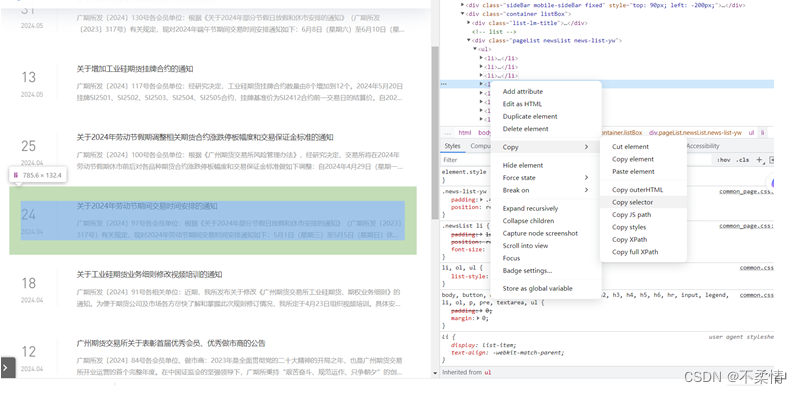Open common_page.css link for .newsList li
799x394 pixels.
[x=747, y=226]
